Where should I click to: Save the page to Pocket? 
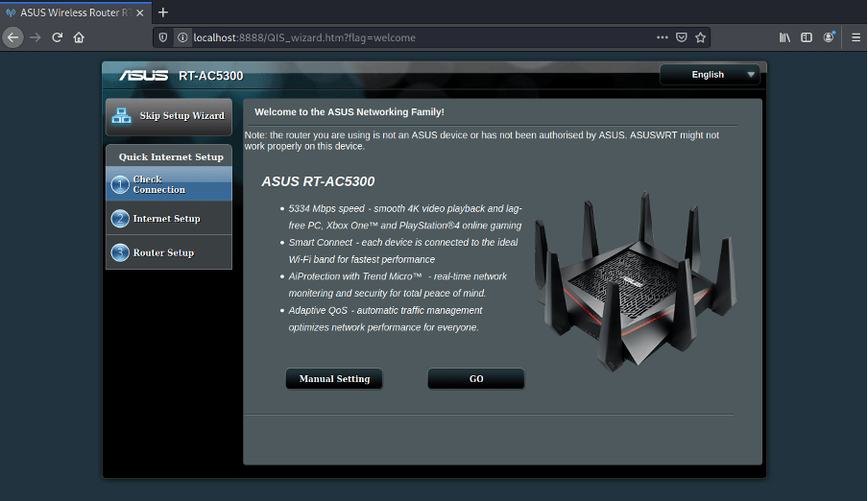(x=682, y=37)
